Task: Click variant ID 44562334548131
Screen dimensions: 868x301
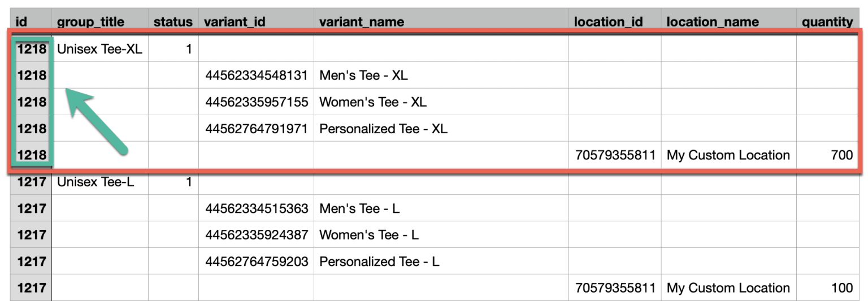Action: pyautogui.click(x=257, y=75)
